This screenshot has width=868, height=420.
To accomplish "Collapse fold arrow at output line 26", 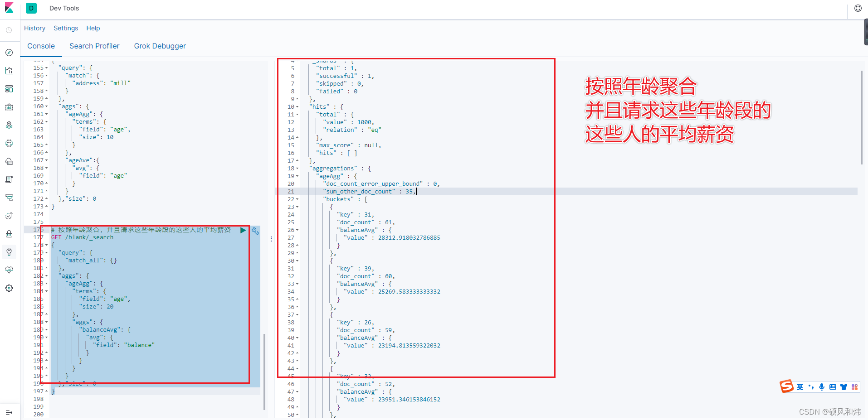I will [297, 230].
